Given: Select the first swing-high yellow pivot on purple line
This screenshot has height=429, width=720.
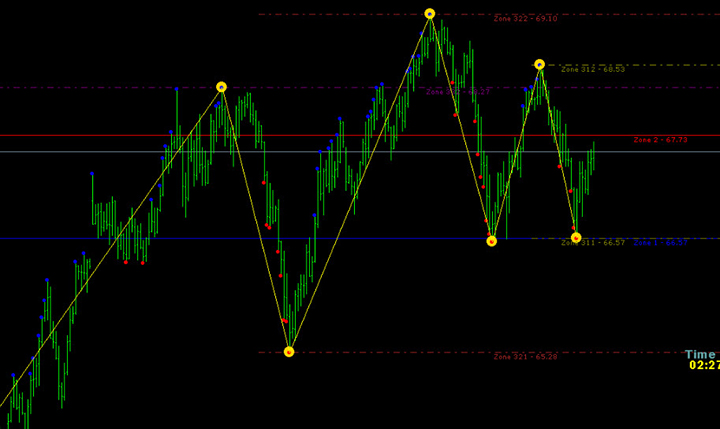Looking at the screenshot, I should click(x=221, y=87).
